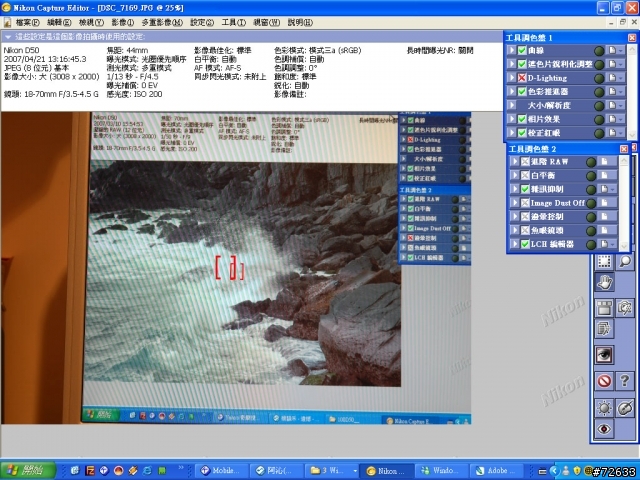Click the computer mouse icon in the toolbox
The width and height of the screenshot is (640, 480).
(624, 408)
